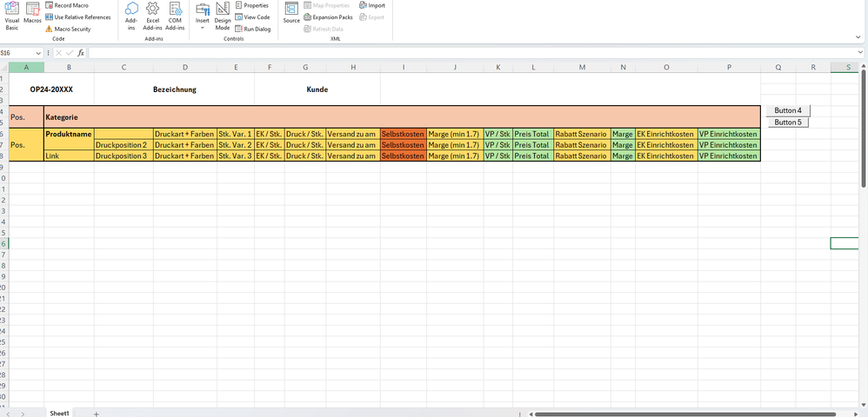Select column I header

[404, 67]
